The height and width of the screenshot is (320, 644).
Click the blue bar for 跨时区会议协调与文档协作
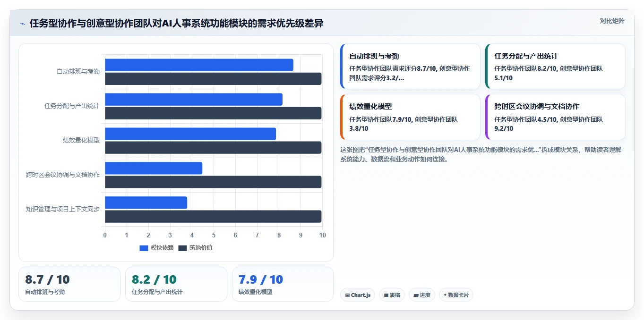click(x=154, y=168)
